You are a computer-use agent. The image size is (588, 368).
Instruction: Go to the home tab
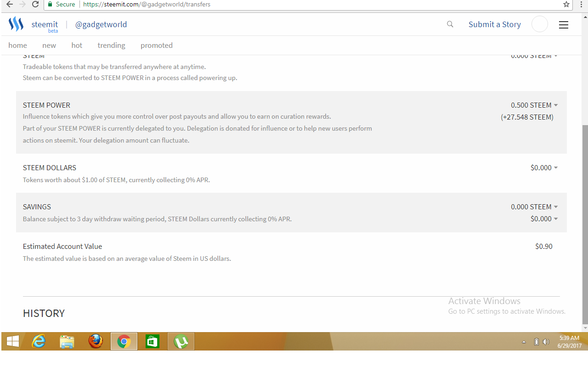pos(17,45)
